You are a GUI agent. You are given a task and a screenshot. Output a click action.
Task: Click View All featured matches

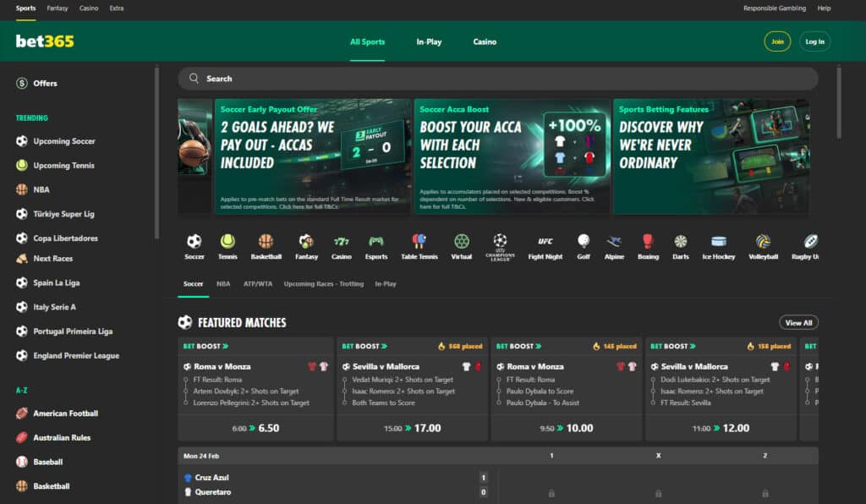(798, 322)
